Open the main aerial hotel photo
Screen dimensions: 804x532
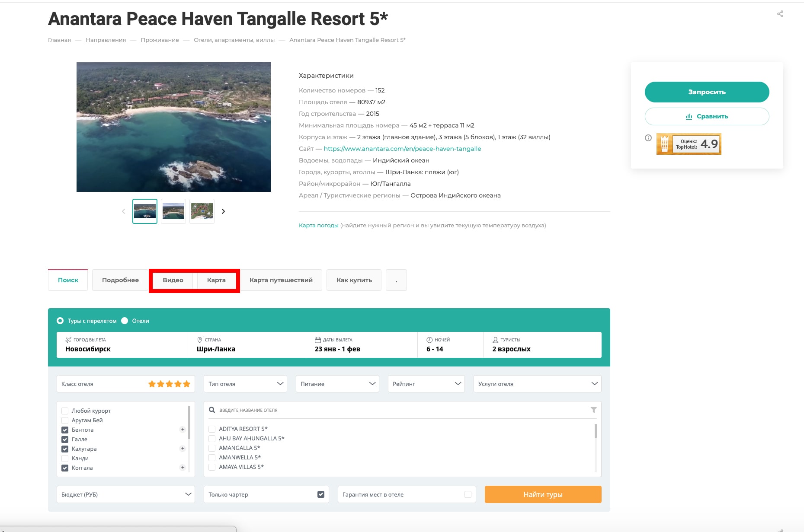(x=173, y=127)
